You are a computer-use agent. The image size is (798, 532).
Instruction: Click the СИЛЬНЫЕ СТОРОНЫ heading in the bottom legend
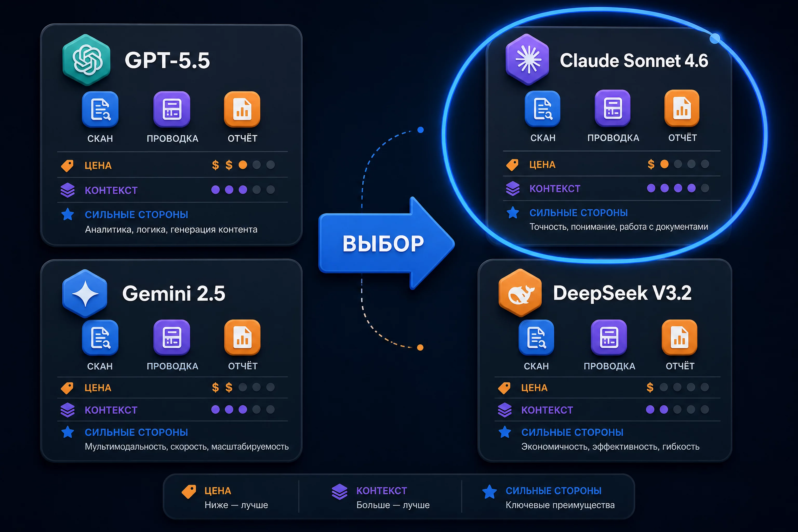[x=553, y=491]
